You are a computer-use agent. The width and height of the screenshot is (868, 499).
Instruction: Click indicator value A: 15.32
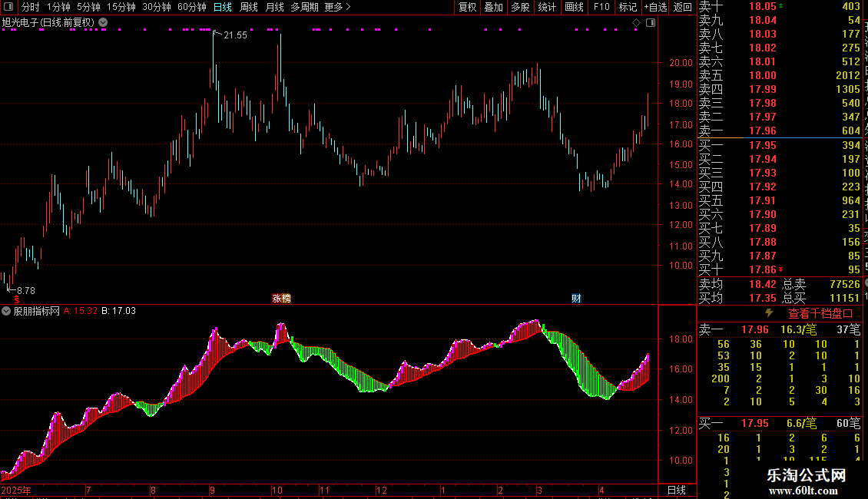click(80, 311)
